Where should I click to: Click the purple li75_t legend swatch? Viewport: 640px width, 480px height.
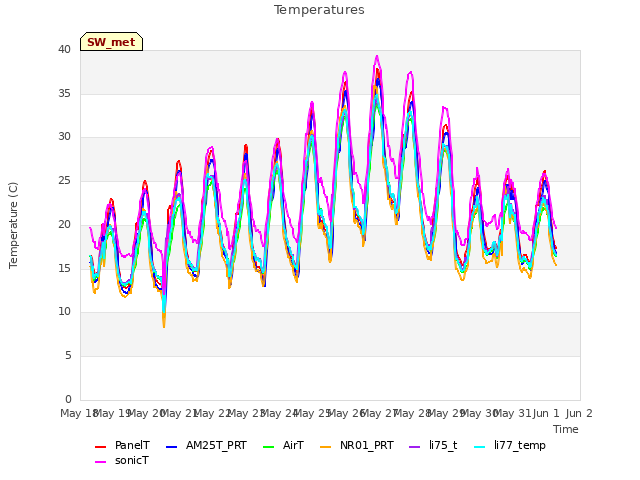[x=415, y=447]
